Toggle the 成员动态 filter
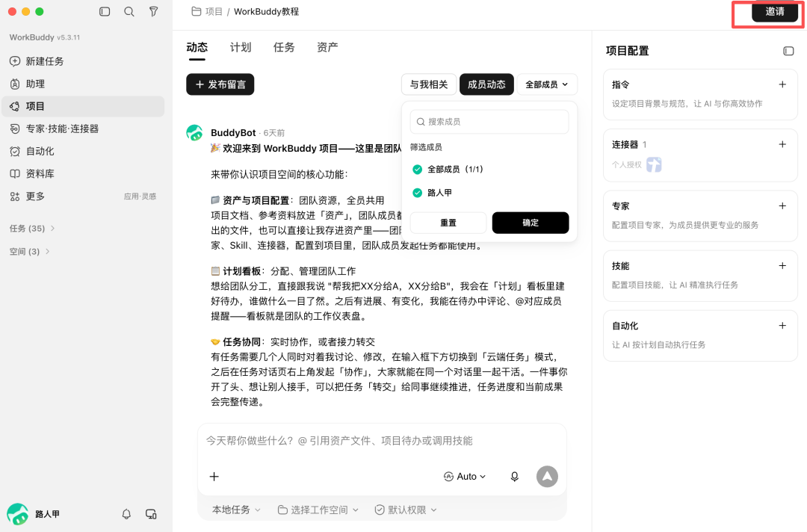Image resolution: width=807 pixels, height=532 pixels. pos(486,84)
